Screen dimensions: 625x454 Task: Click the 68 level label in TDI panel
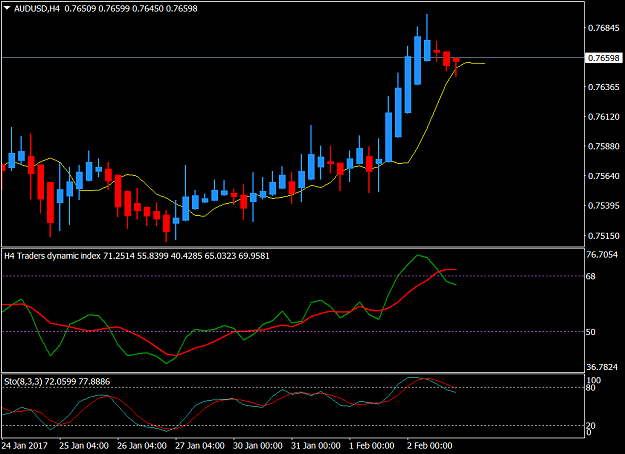click(x=591, y=276)
